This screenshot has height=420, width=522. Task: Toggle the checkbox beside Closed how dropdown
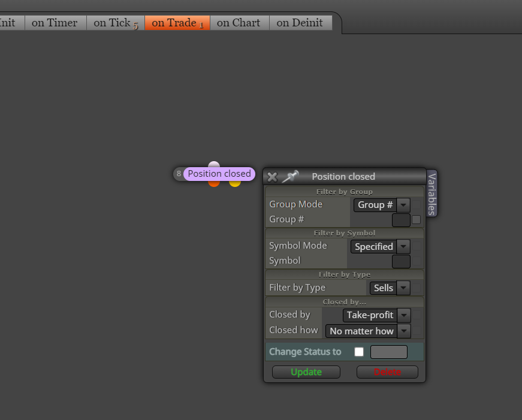click(x=417, y=331)
